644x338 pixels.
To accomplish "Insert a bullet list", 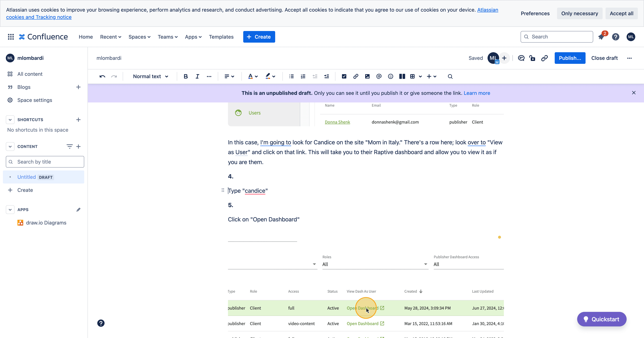I will click(291, 77).
